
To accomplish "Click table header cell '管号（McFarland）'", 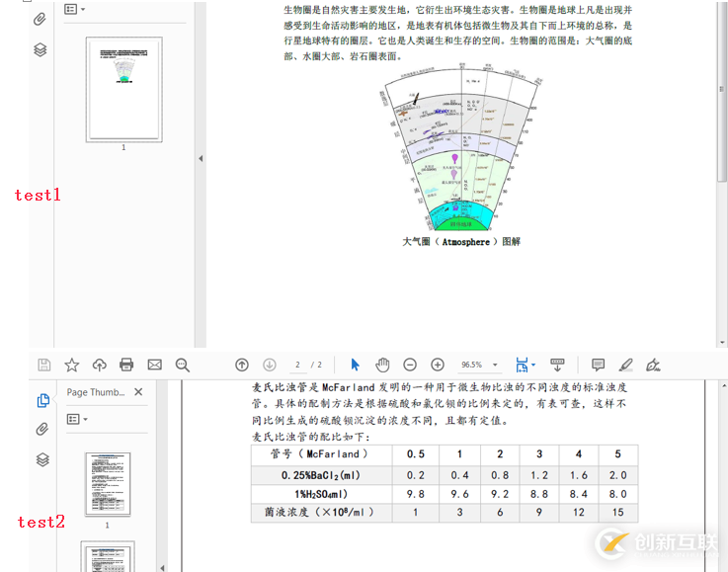I will pyautogui.click(x=321, y=454).
